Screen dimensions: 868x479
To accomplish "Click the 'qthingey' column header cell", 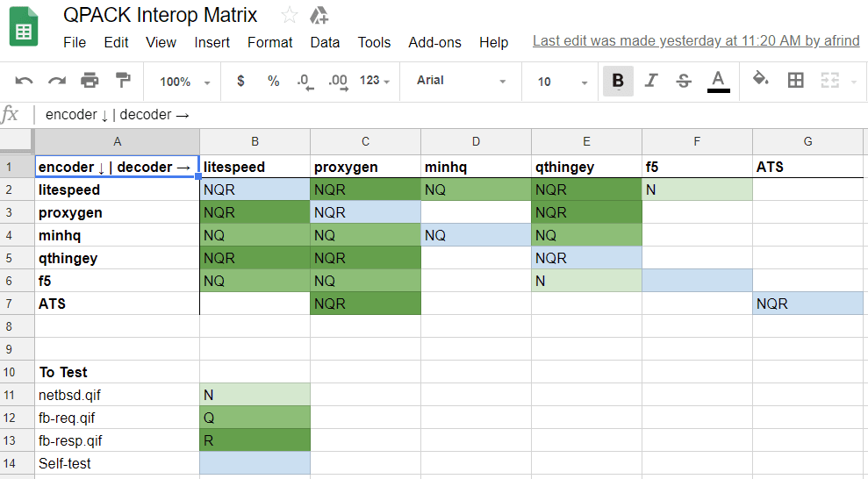I will click(587, 167).
